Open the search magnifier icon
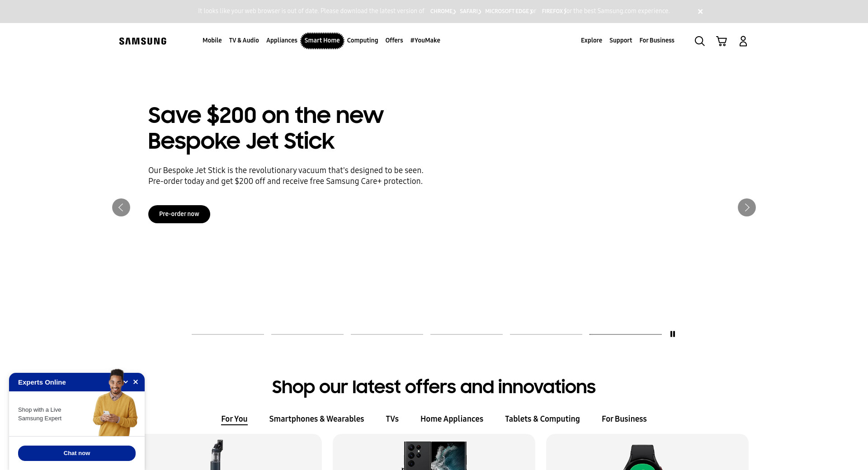This screenshot has width=868, height=470. pos(699,41)
